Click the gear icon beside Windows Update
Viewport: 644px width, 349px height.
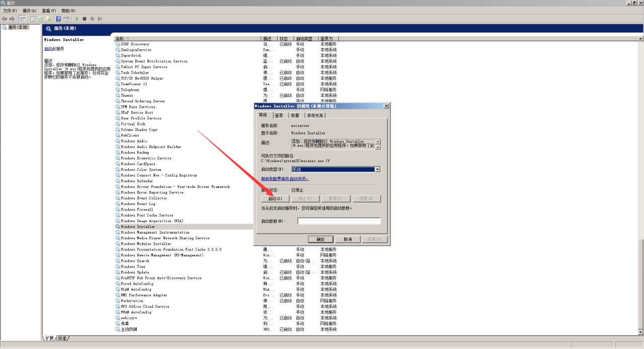(x=118, y=272)
